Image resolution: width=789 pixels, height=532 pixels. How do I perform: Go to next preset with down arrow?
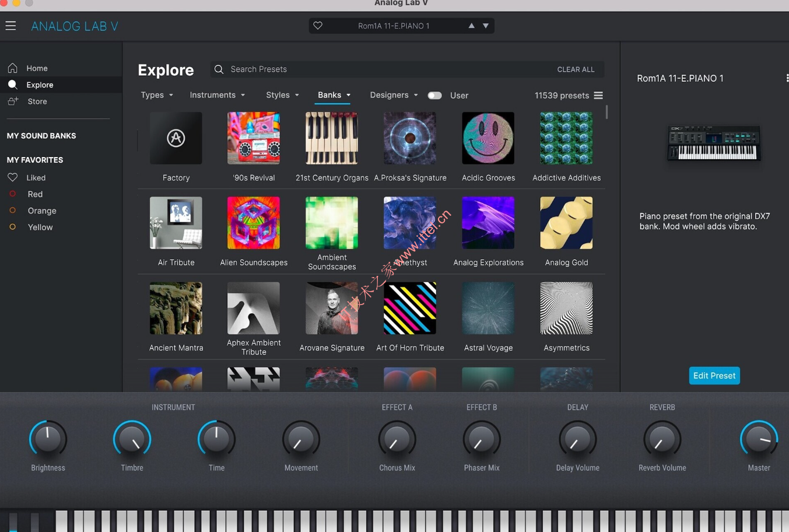click(485, 26)
